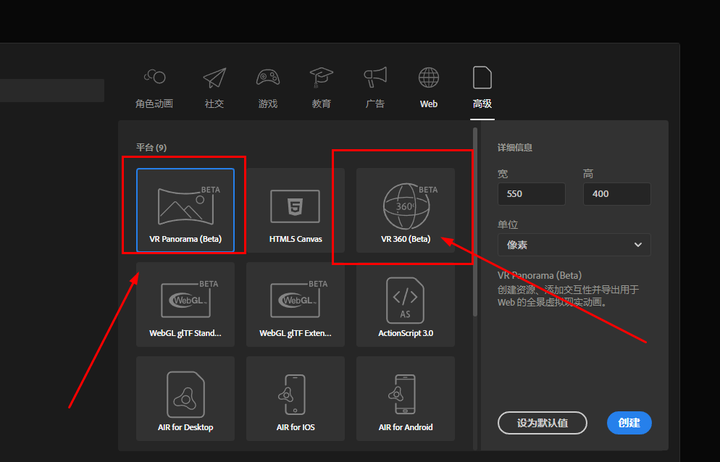Image resolution: width=720 pixels, height=462 pixels.
Task: Click the 宽 width field showing 550
Action: click(531, 194)
